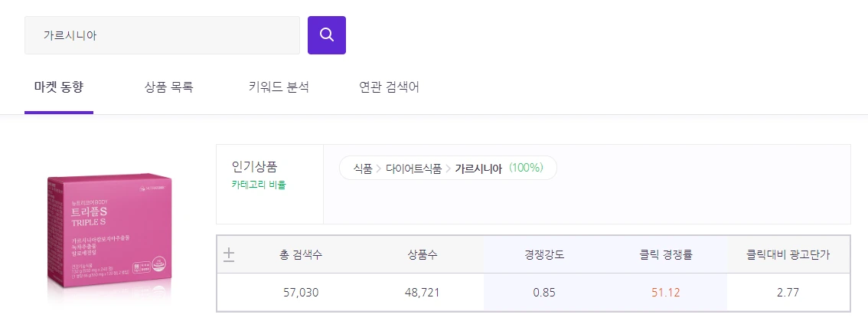Switch to the 마켓 동향 tab
The height and width of the screenshot is (321, 868).
[x=59, y=87]
